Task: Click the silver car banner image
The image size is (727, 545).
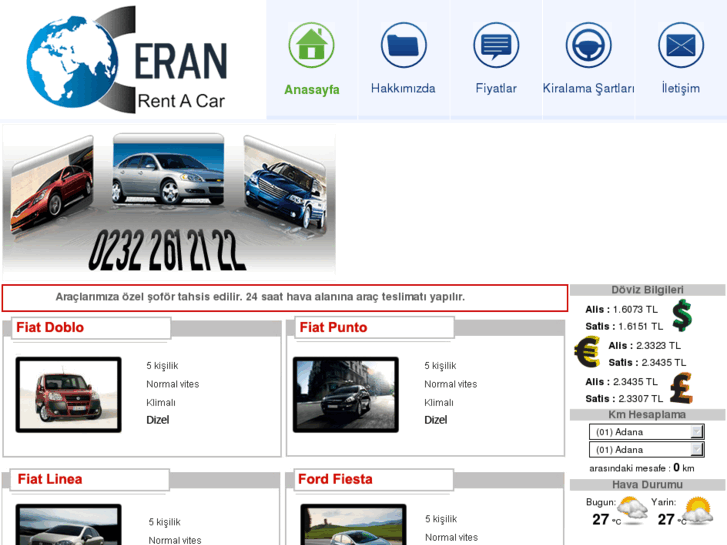Action: click(x=168, y=170)
